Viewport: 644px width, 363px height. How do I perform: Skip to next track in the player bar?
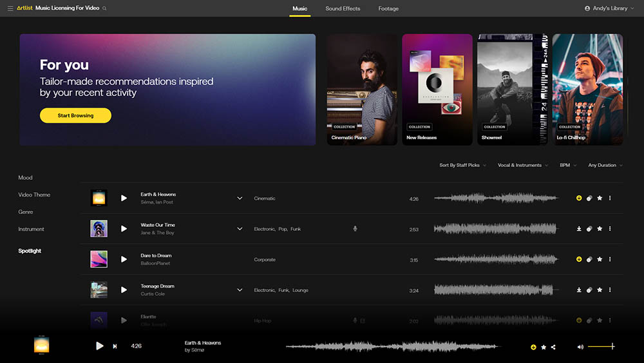point(115,346)
